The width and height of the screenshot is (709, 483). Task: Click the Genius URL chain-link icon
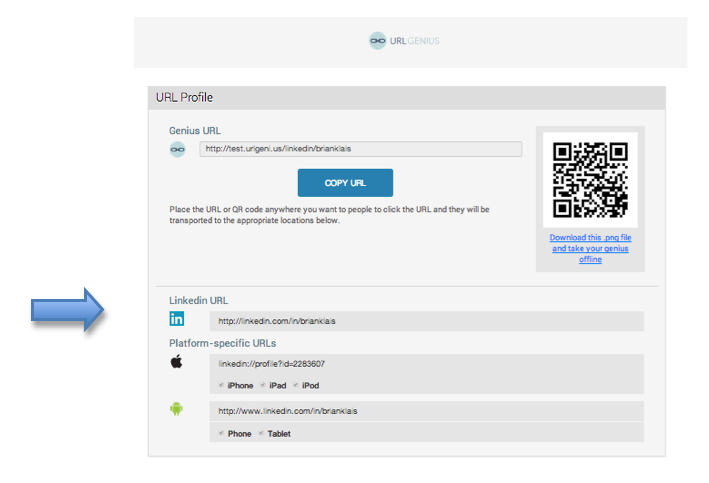tap(177, 149)
